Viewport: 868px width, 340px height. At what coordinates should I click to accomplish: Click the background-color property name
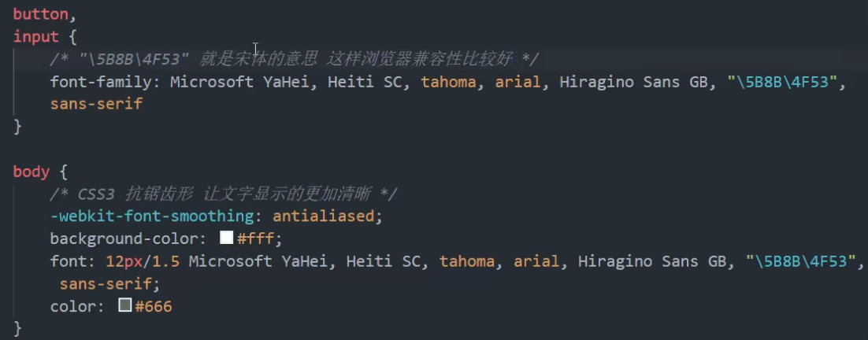(x=128, y=238)
